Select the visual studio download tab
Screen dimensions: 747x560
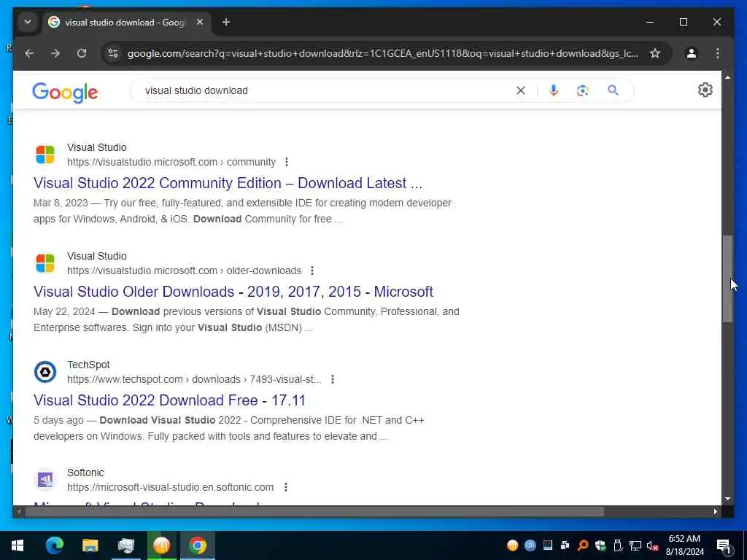coord(127,22)
